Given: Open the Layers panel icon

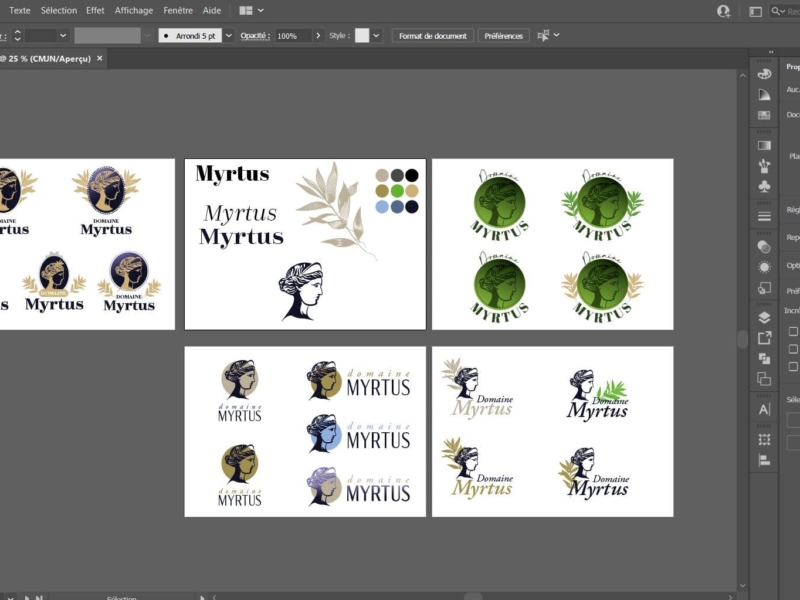Looking at the screenshot, I should click(764, 318).
